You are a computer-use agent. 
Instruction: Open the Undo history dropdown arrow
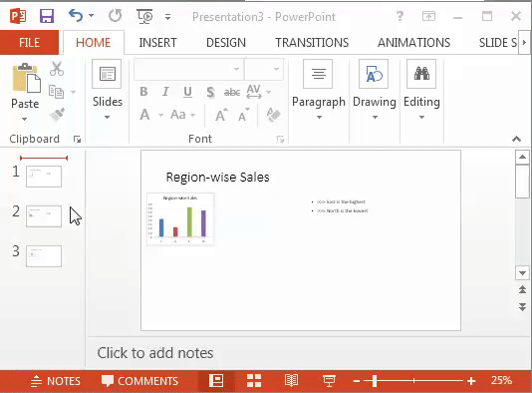click(x=92, y=16)
